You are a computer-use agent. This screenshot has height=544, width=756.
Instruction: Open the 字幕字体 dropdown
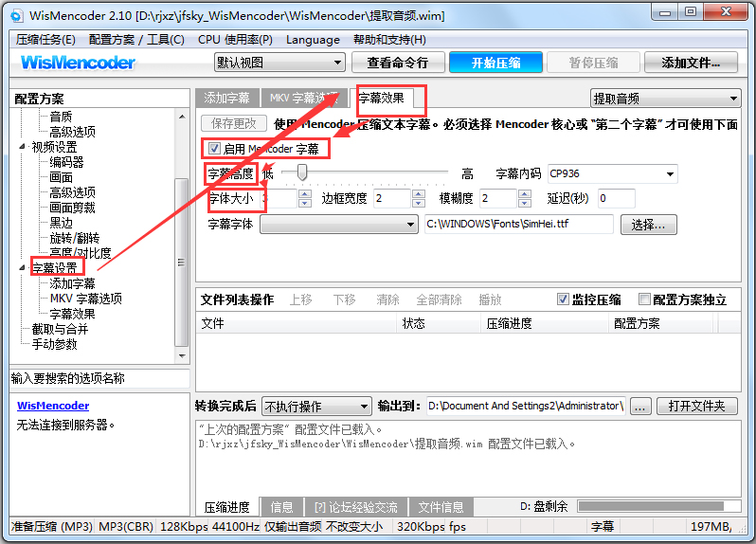339,225
